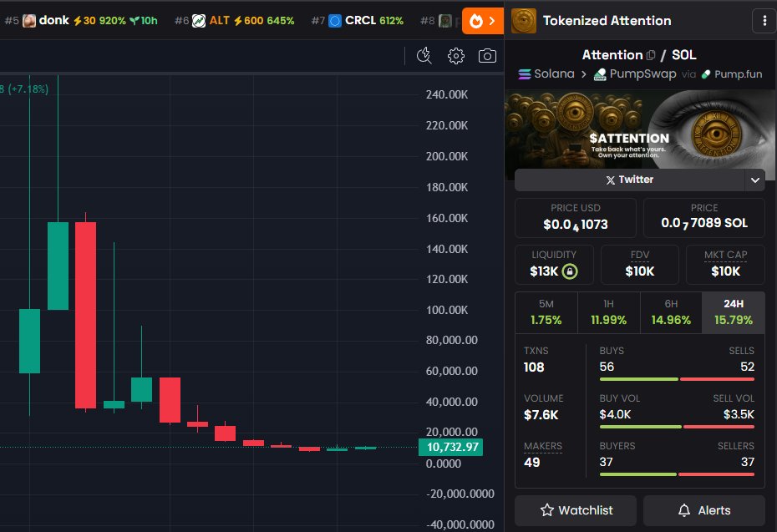Image resolution: width=777 pixels, height=532 pixels.
Task: Click the price value 0.0₇7089 SOL
Action: [x=704, y=223]
